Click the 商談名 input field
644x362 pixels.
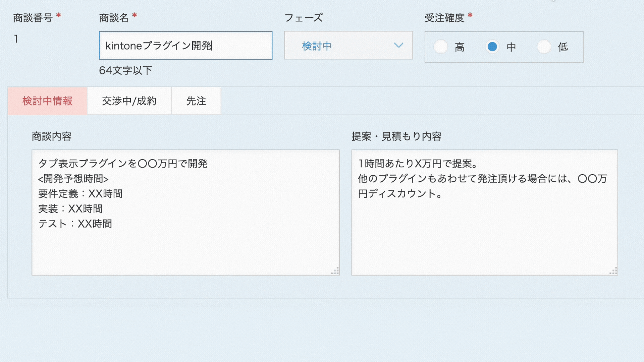tap(185, 46)
